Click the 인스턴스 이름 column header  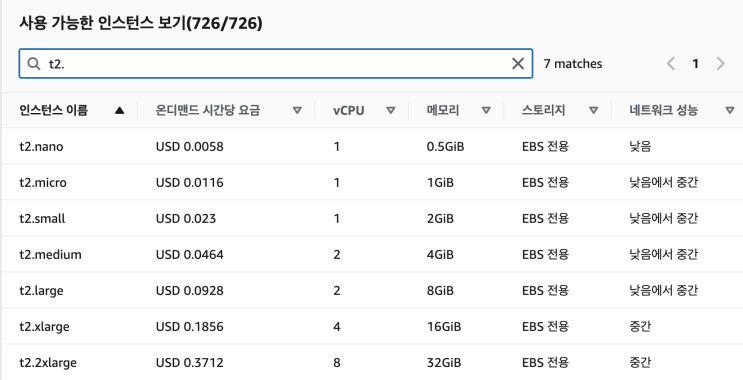point(54,110)
